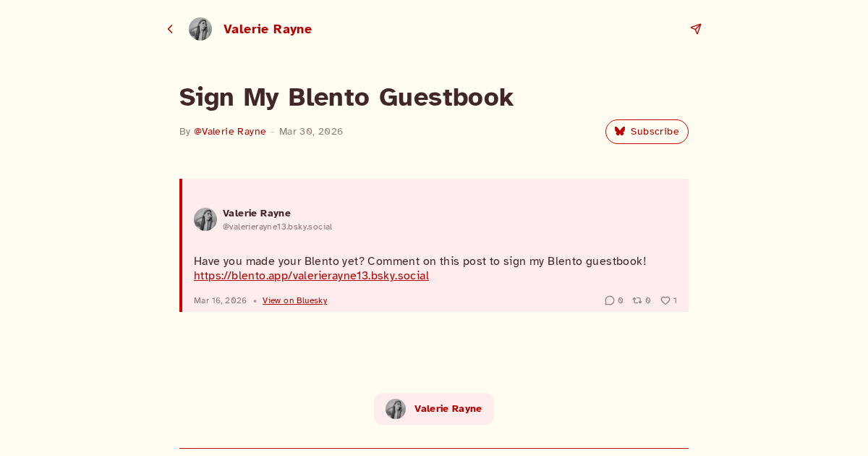Screen dimensions: 868x456
Task: Open the Valerie Rayne header title link
Action: point(268,29)
